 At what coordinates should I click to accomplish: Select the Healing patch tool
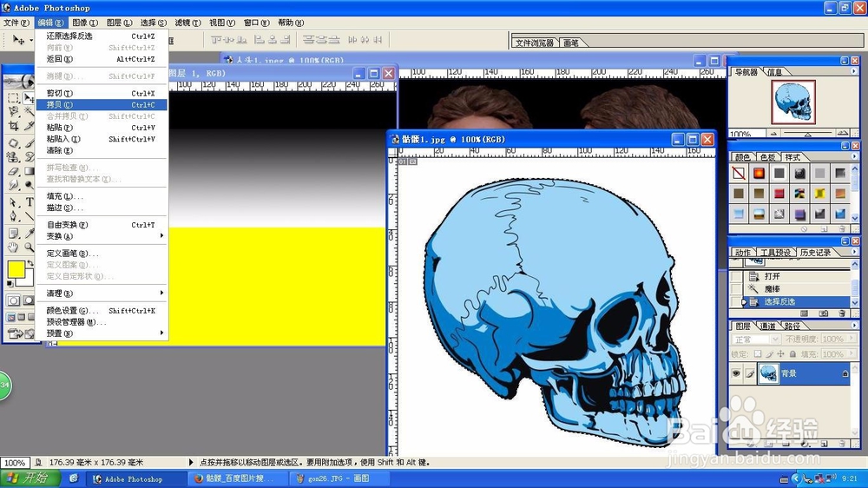(14, 143)
